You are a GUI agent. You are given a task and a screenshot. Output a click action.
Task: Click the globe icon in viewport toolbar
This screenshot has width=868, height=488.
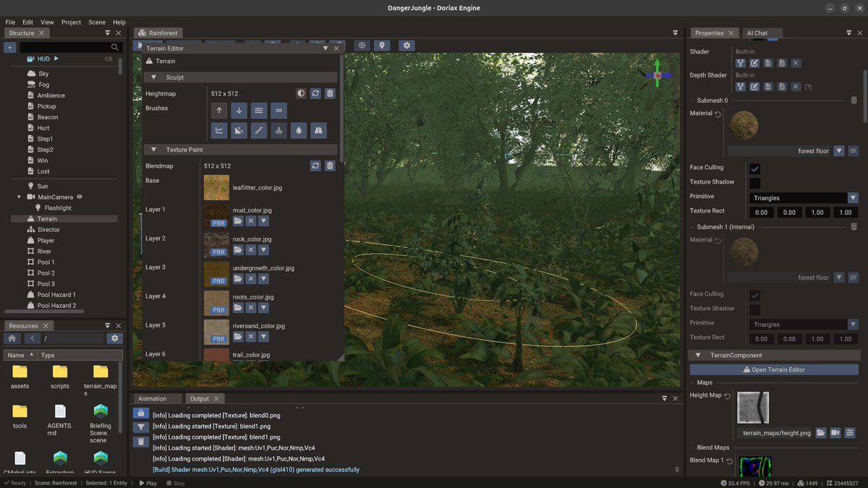pyautogui.click(x=362, y=46)
